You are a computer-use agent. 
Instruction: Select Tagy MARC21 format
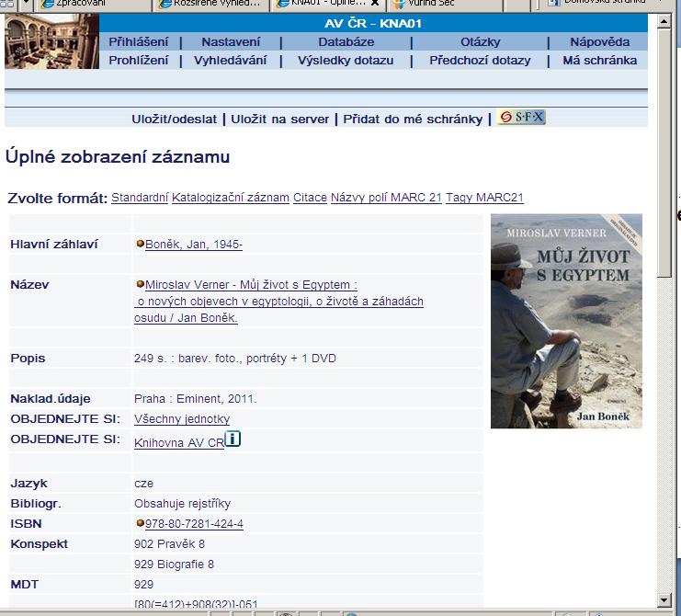tap(484, 198)
